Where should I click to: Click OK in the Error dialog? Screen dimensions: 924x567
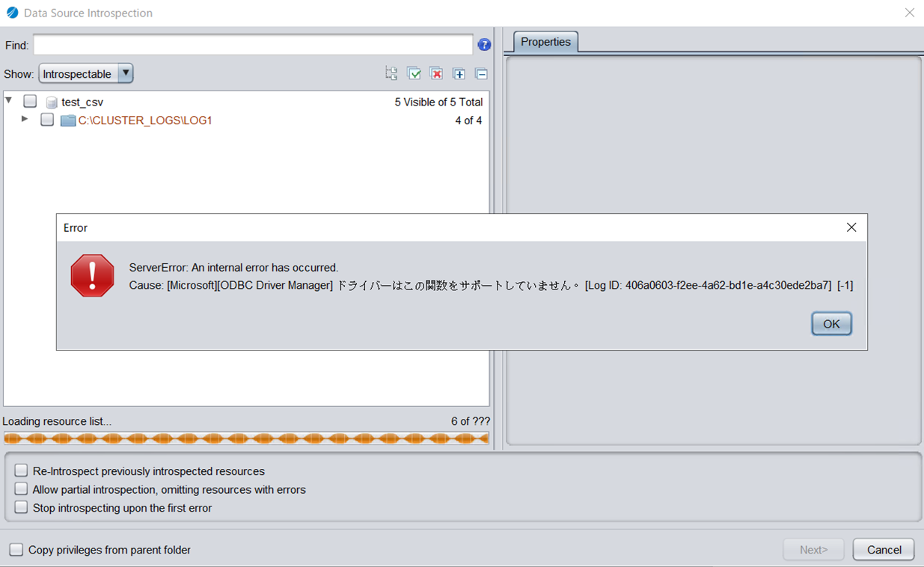[831, 324]
